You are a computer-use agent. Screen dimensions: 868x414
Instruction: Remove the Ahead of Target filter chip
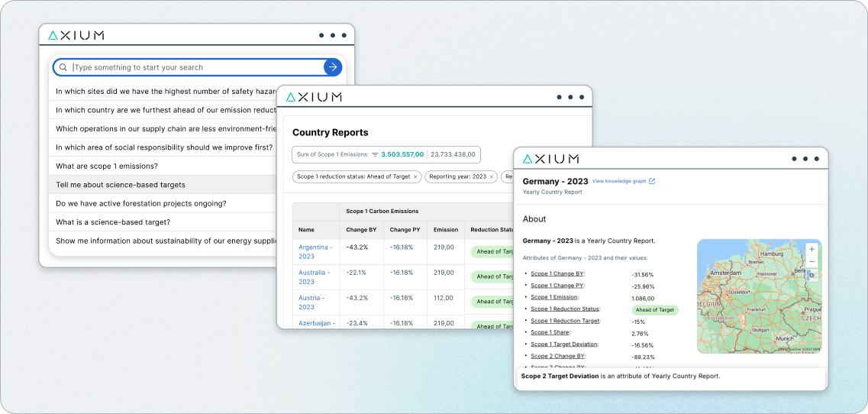415,176
